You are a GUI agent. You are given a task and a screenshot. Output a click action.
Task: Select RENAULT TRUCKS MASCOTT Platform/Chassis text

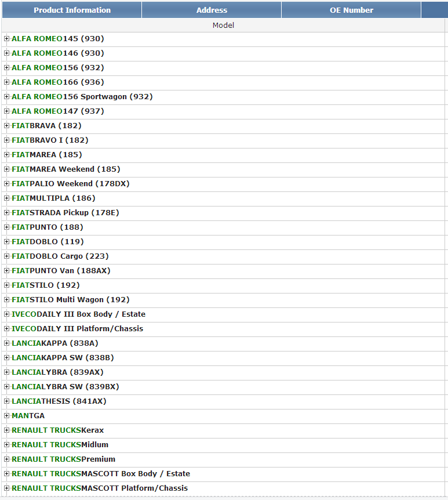click(100, 488)
